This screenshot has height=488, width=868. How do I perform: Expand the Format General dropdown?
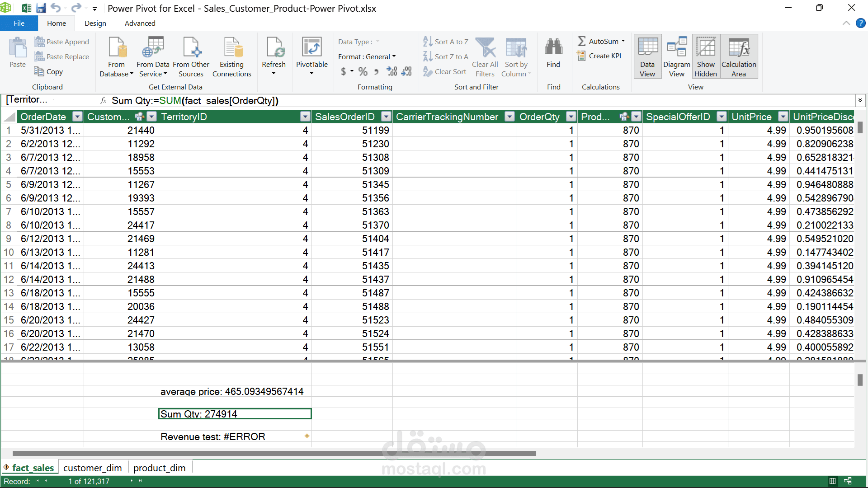(394, 56)
